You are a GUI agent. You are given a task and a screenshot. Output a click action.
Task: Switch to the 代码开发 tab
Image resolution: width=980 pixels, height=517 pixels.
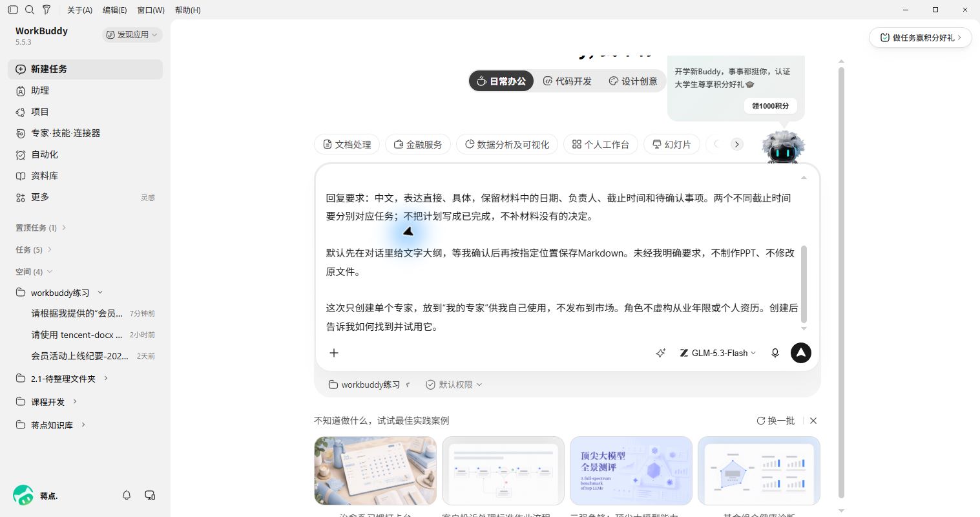[x=568, y=81]
